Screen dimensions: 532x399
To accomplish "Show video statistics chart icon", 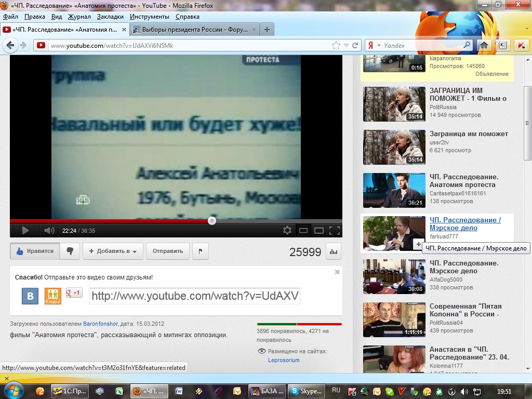I will tap(334, 251).
